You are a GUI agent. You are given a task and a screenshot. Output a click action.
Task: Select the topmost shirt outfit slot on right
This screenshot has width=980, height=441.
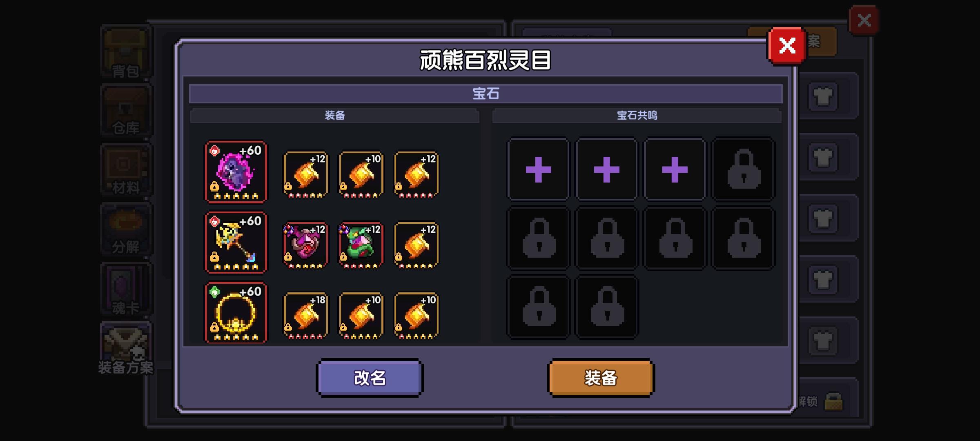[823, 97]
